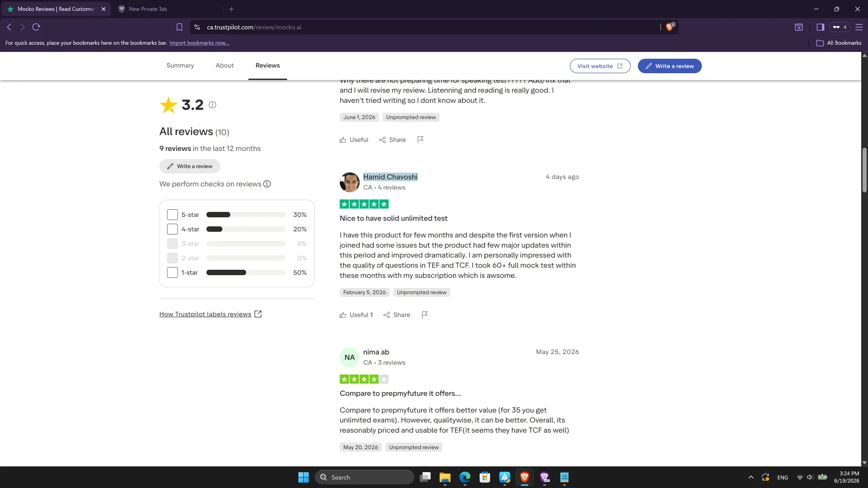Viewport: 868px width, 488px height.
Task: Open 'How Trustpilot labels reviews' link
Action: [x=210, y=314]
